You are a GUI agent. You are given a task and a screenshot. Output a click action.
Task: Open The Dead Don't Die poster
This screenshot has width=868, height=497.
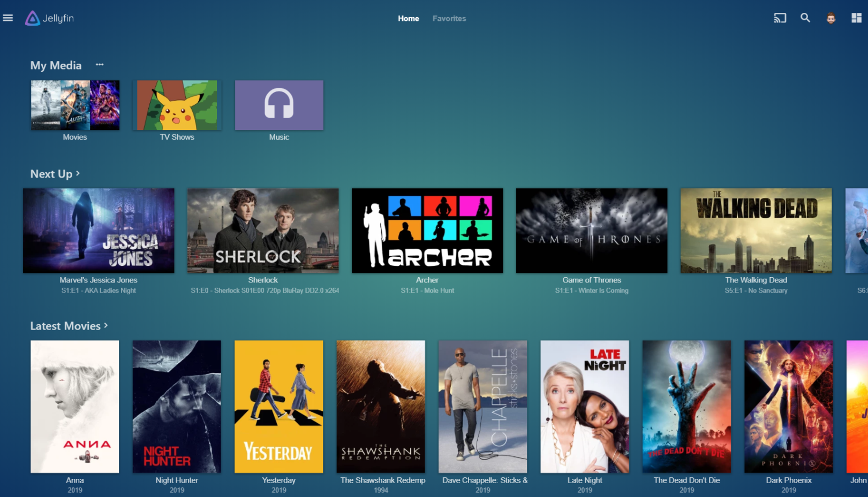(687, 407)
